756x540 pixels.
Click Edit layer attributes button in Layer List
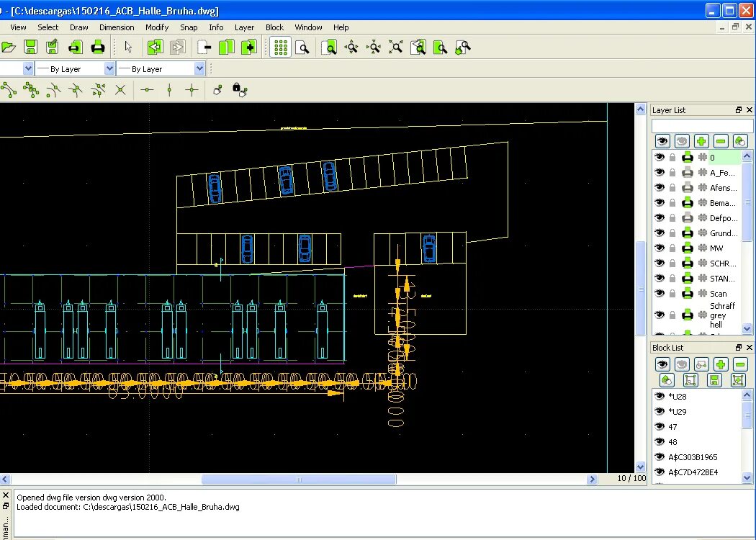click(x=740, y=141)
